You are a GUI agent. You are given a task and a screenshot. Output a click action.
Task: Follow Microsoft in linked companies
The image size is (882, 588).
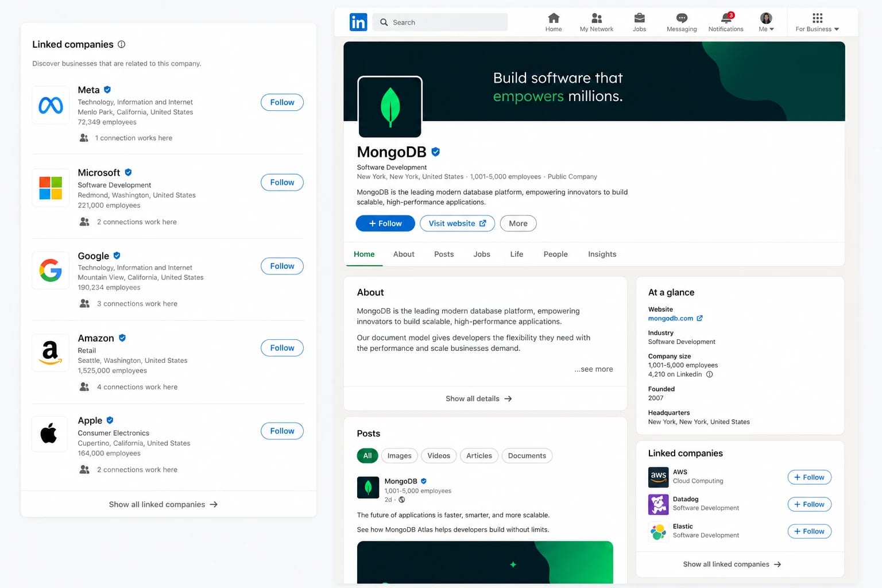[282, 183]
